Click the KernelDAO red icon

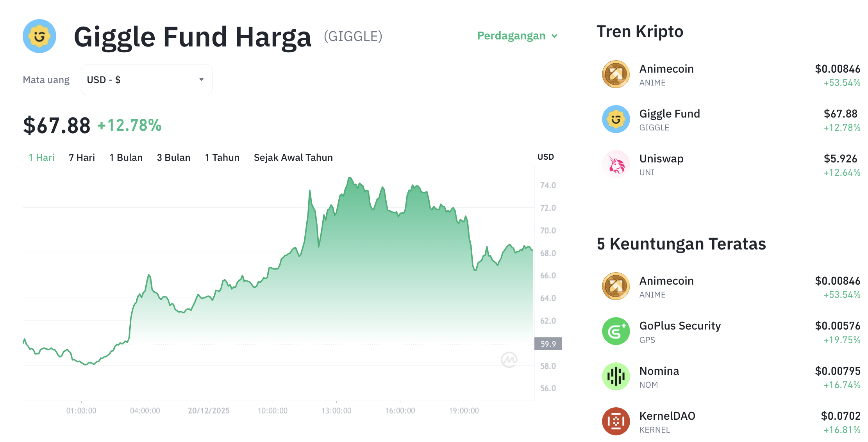616,421
